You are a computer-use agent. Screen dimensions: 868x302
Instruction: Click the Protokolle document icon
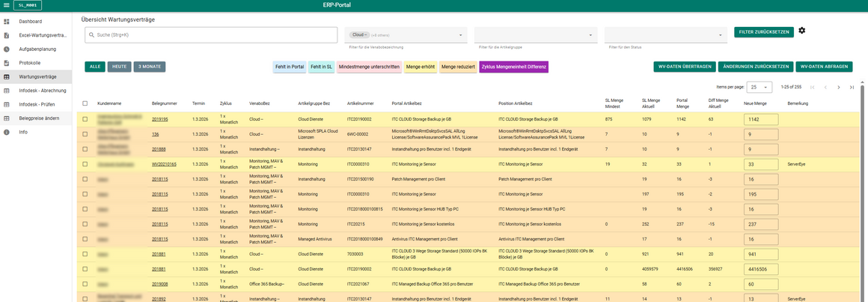[x=7, y=63]
